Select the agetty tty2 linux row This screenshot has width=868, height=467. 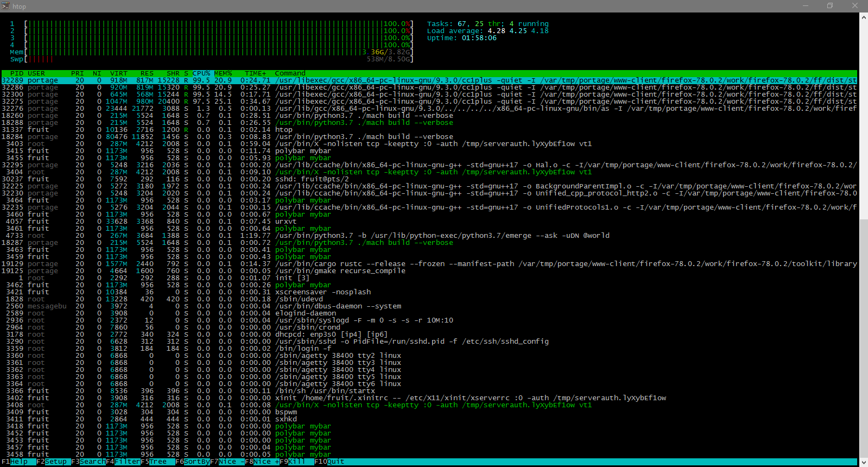click(429, 356)
